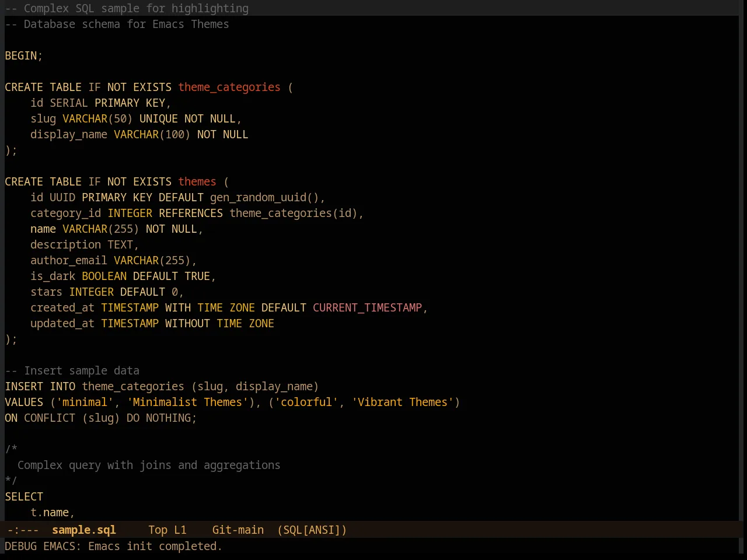The height and width of the screenshot is (560, 747).
Task: Click the theme_categories table name in CREATE TABLE
Action: 229,87
